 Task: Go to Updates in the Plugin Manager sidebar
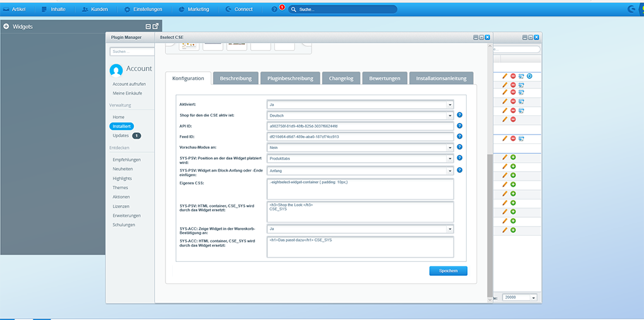coord(120,136)
